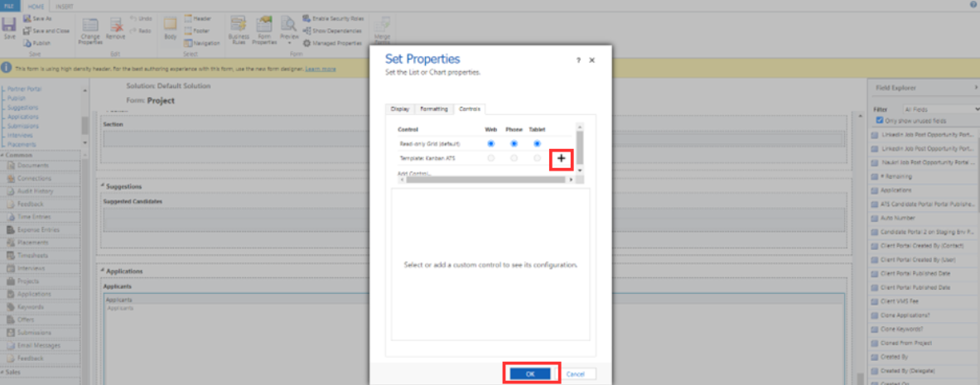Select Tablet radio for Kanban ATS
The image size is (980, 385).
point(537,158)
